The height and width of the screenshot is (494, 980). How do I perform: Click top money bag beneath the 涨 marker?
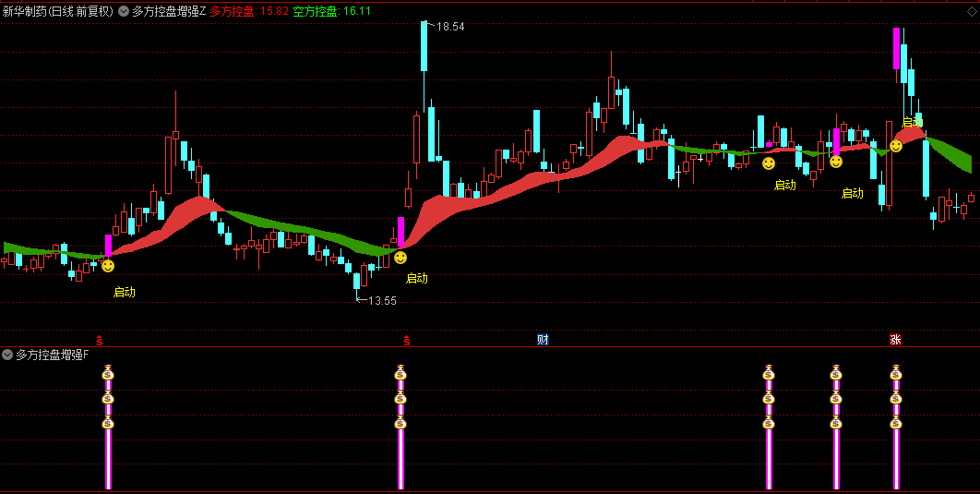click(x=896, y=374)
